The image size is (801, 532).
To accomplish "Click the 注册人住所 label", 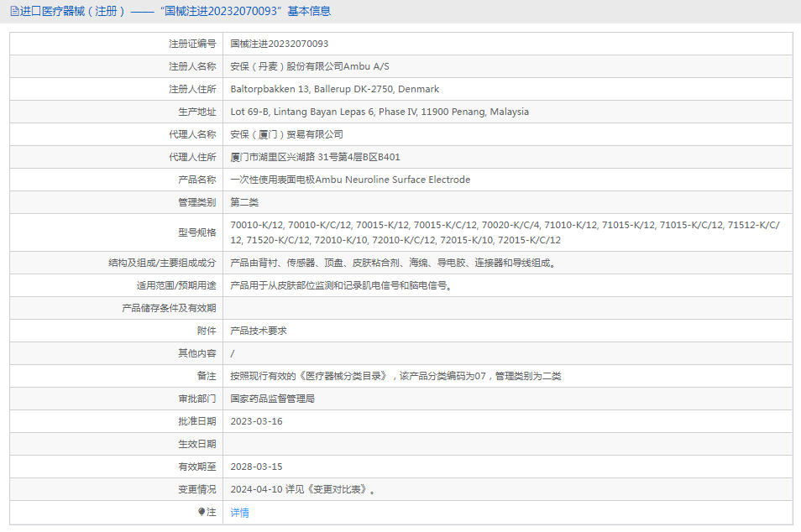I will pyautogui.click(x=192, y=89).
